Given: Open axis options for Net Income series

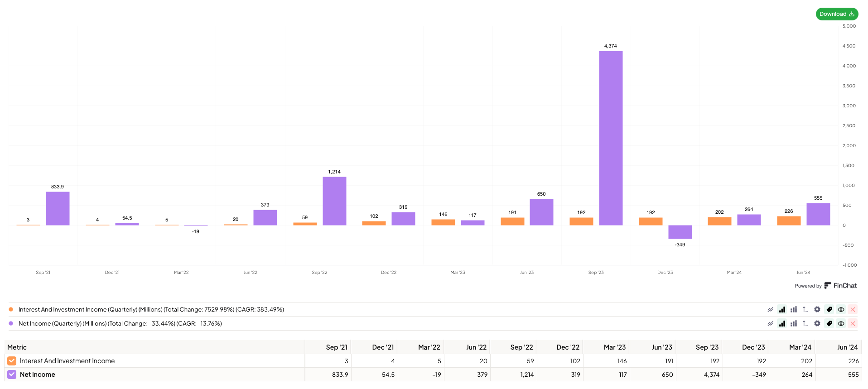Looking at the screenshot, I should pyautogui.click(x=805, y=324).
